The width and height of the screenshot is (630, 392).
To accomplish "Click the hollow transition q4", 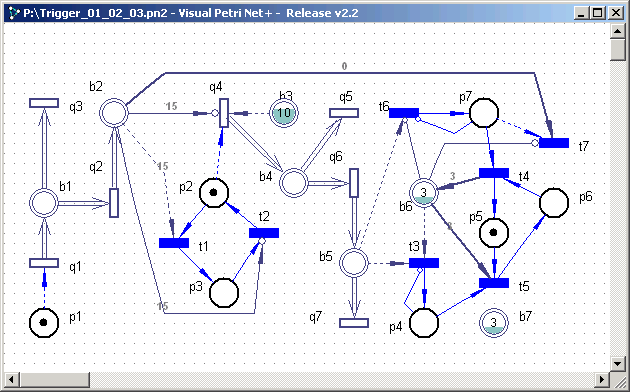I will 224,113.
